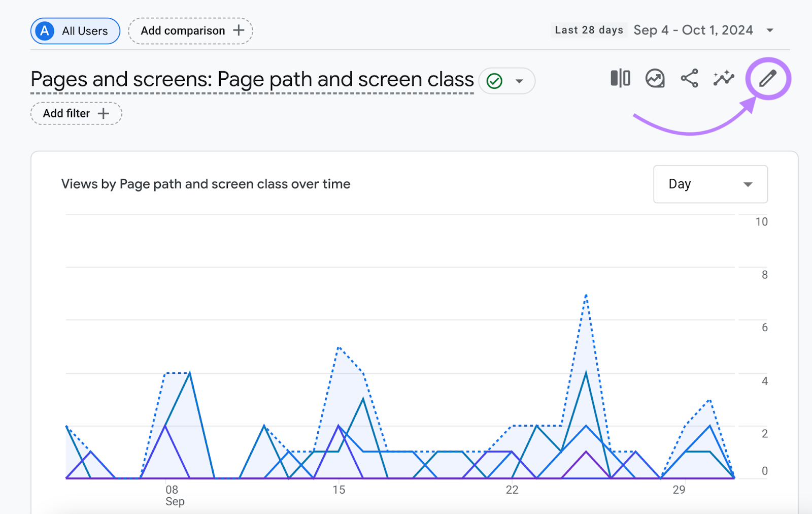Open the Insights sparkle trend icon
The image size is (812, 514).
coord(724,78)
